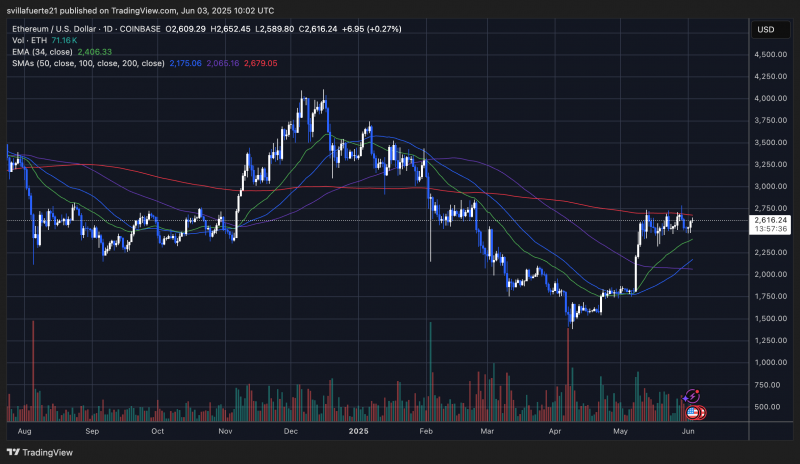Click the 4,500.00 price axis label

[770, 54]
